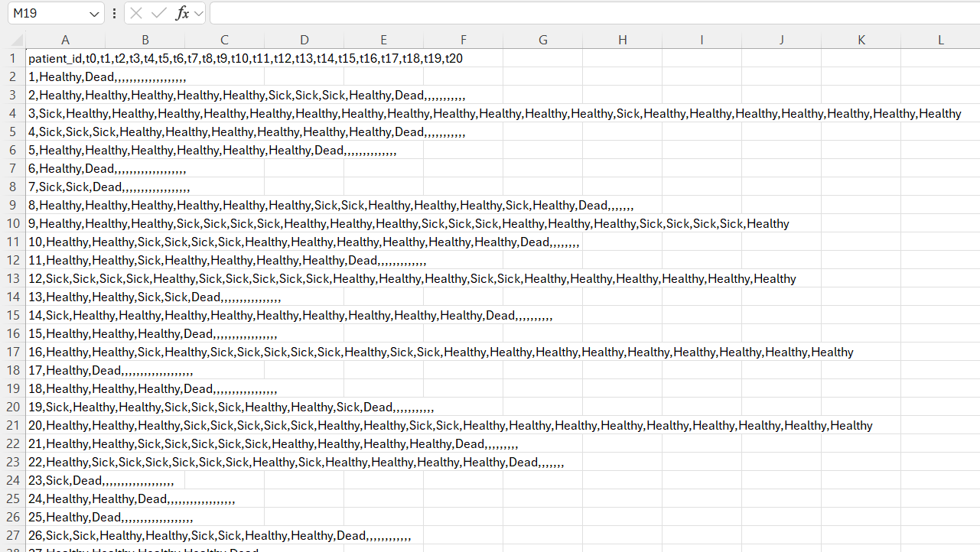The image size is (980, 552).
Task: Click patient 4 row starting "4,Sick,Sick,Sick"
Action: click(x=247, y=132)
